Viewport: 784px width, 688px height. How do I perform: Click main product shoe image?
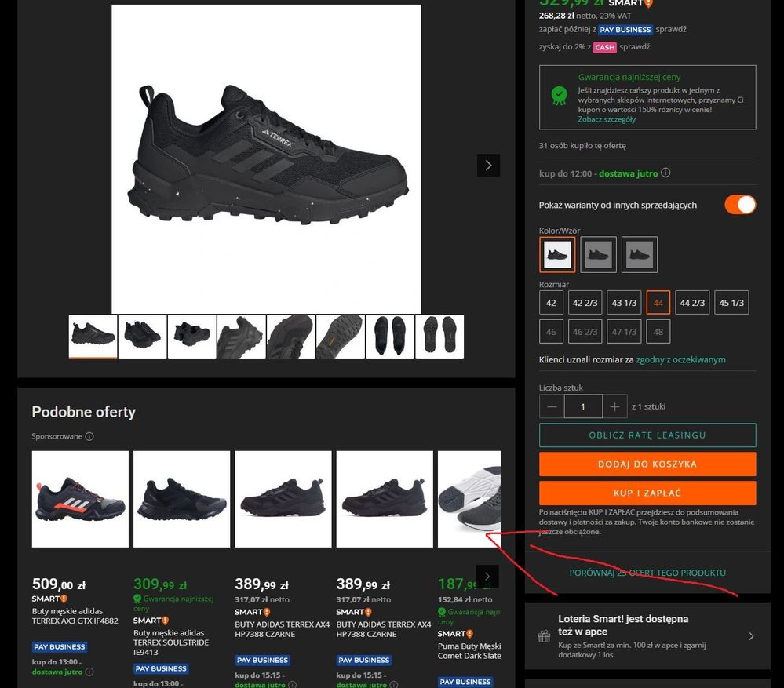[266, 159]
